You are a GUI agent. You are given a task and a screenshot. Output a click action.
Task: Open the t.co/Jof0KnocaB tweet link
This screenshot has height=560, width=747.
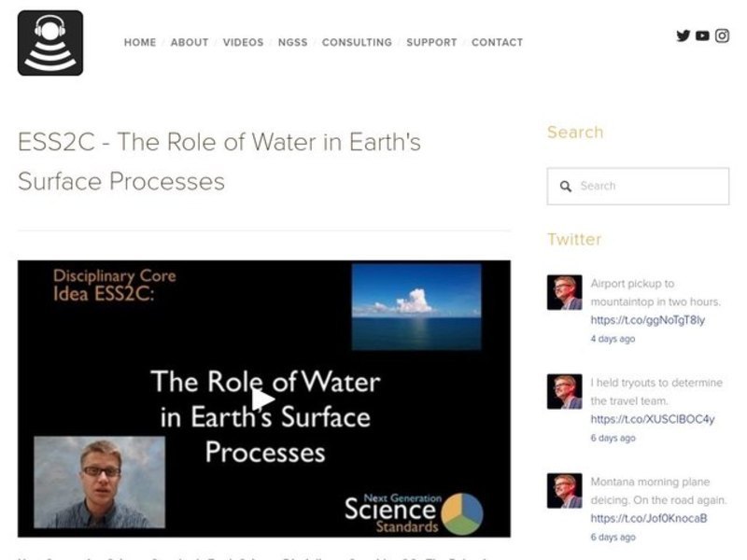coord(648,518)
